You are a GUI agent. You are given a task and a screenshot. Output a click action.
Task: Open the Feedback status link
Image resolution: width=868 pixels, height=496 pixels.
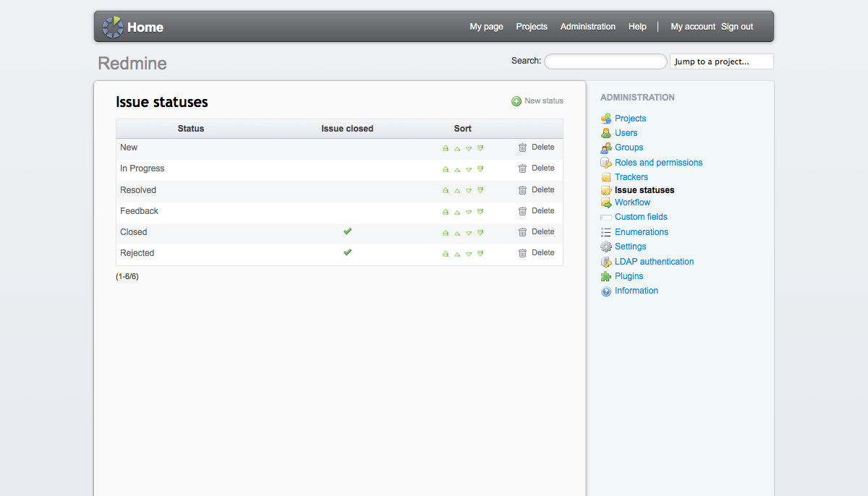(x=139, y=211)
